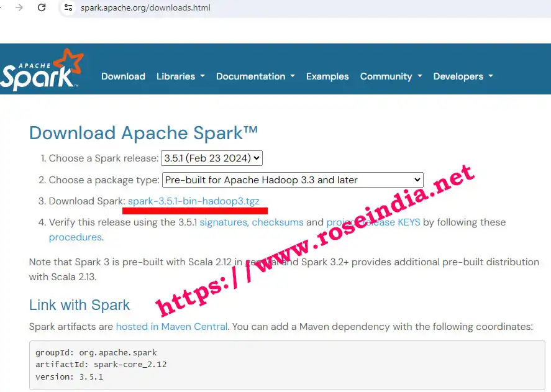Click version: 3.5.1 code line
551x392 pixels.
coord(69,377)
